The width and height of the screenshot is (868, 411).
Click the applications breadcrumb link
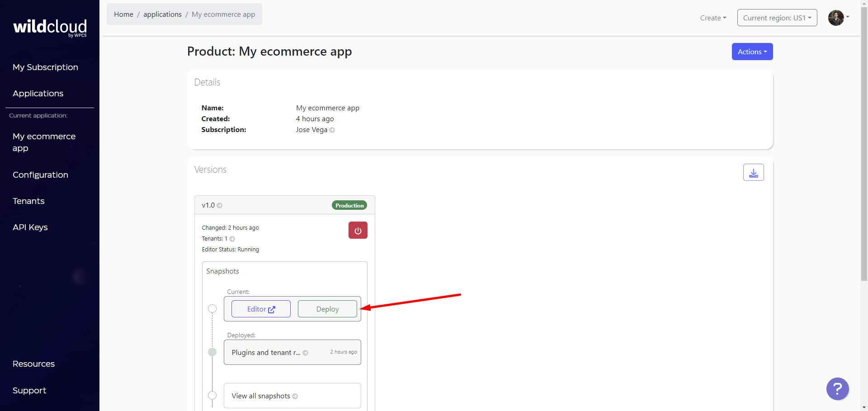[x=162, y=14]
